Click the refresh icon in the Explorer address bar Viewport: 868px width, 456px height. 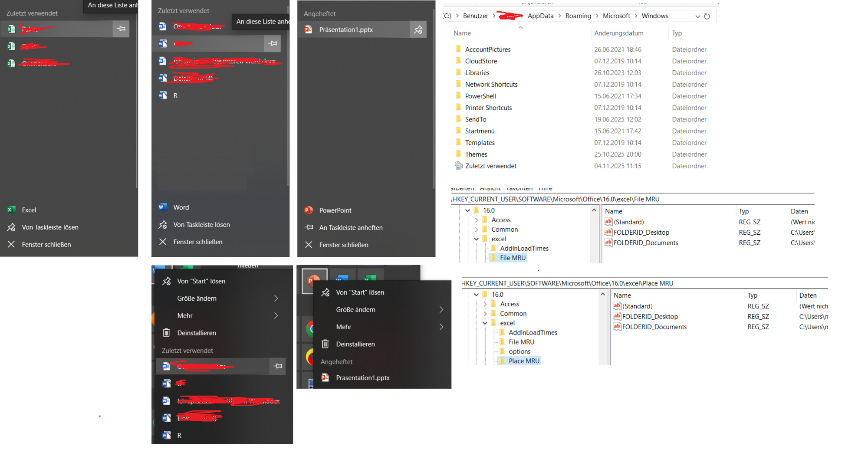click(x=707, y=16)
